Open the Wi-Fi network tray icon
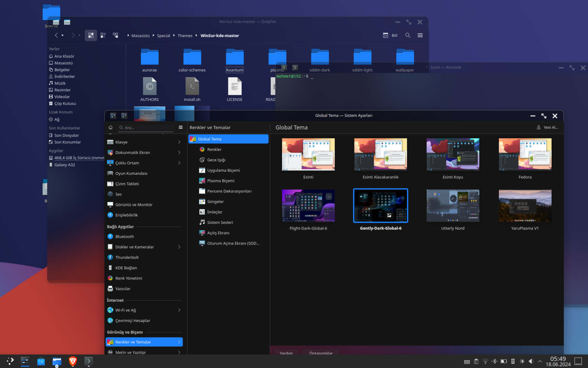 click(x=486, y=361)
